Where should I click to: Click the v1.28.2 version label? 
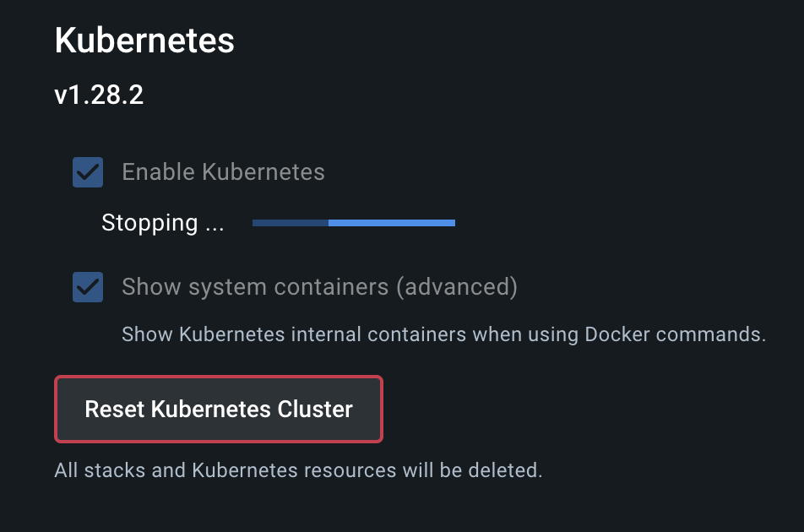click(x=99, y=95)
